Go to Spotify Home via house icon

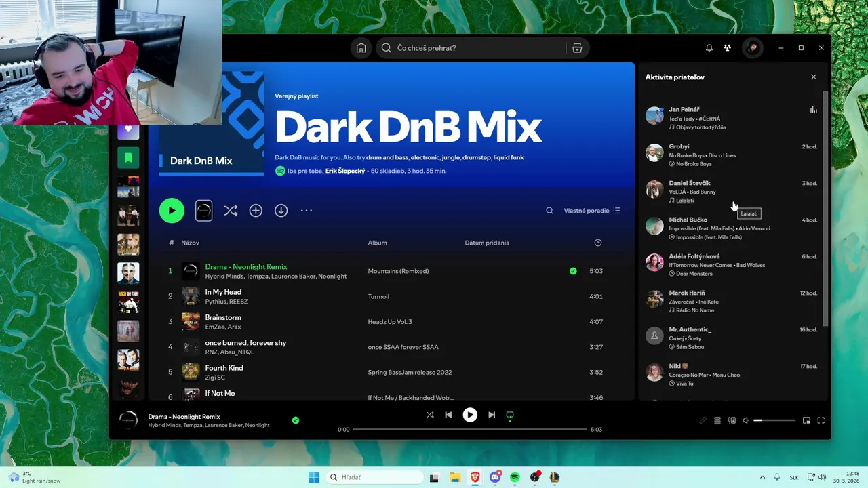pos(361,48)
